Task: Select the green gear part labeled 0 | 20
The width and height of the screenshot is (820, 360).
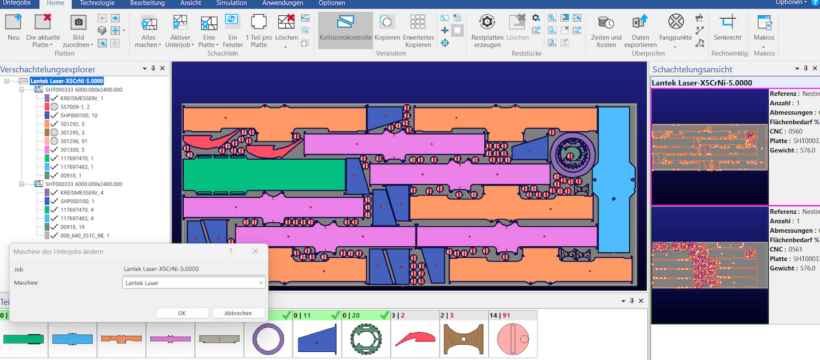Action: tap(366, 340)
